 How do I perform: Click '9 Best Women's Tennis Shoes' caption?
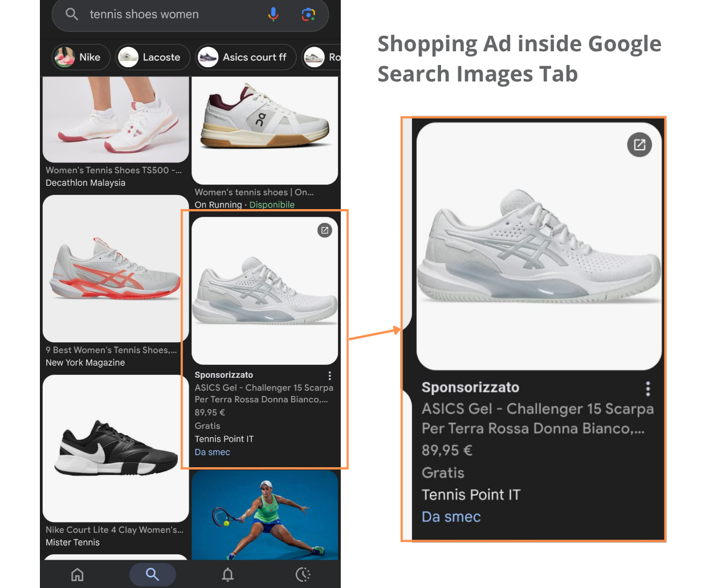coord(111,350)
